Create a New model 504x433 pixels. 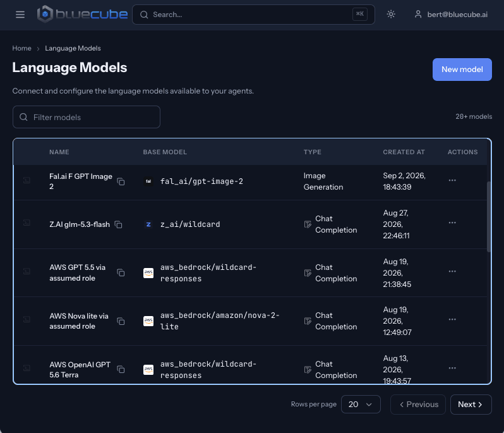coord(462,70)
